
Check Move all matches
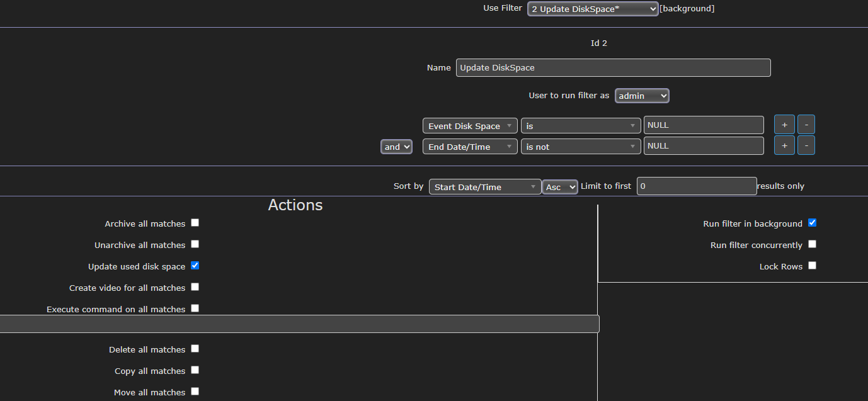coord(195,392)
